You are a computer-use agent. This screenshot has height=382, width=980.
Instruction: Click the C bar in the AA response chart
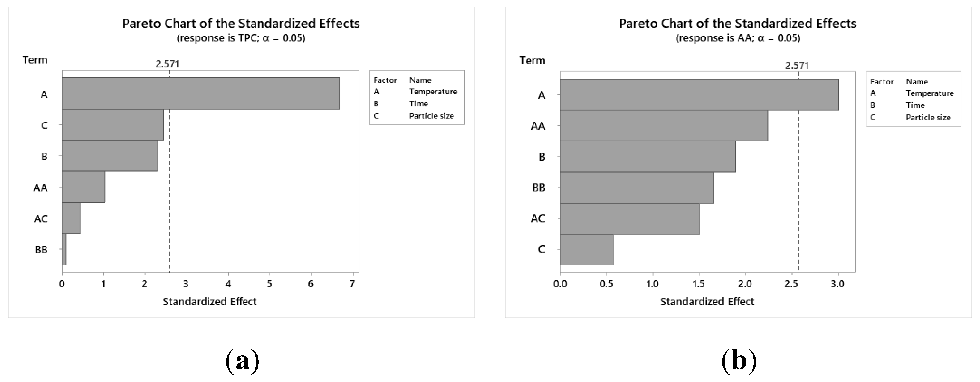click(x=587, y=250)
